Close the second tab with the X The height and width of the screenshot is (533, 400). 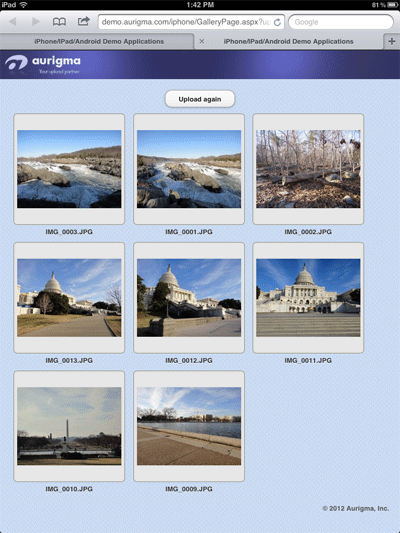(202, 41)
